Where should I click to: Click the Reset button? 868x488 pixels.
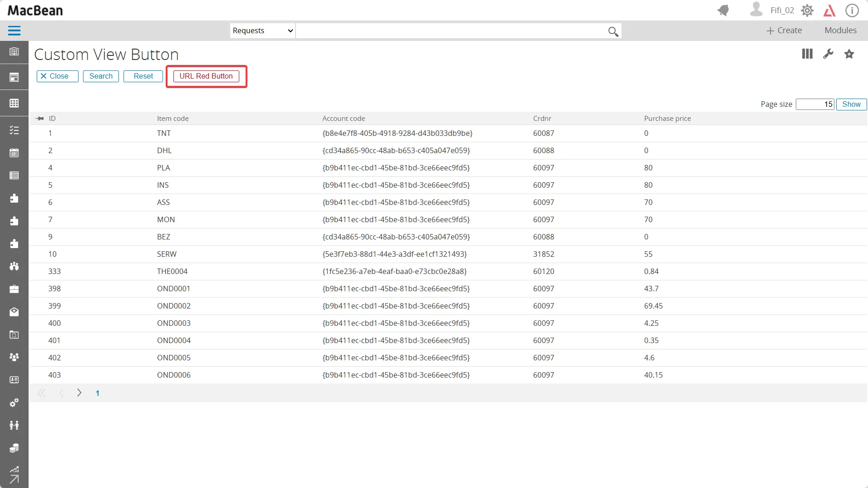coord(143,76)
